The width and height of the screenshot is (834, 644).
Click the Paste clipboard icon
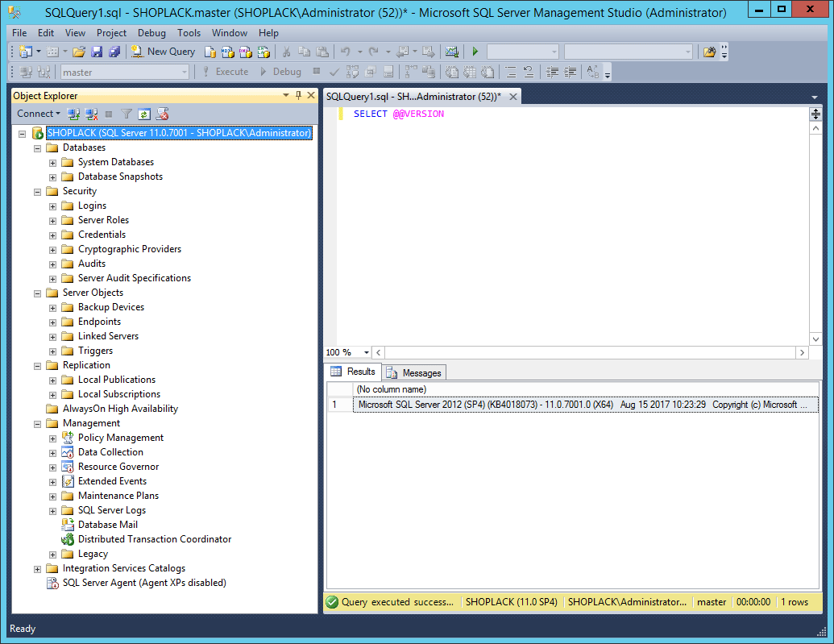[x=322, y=52]
